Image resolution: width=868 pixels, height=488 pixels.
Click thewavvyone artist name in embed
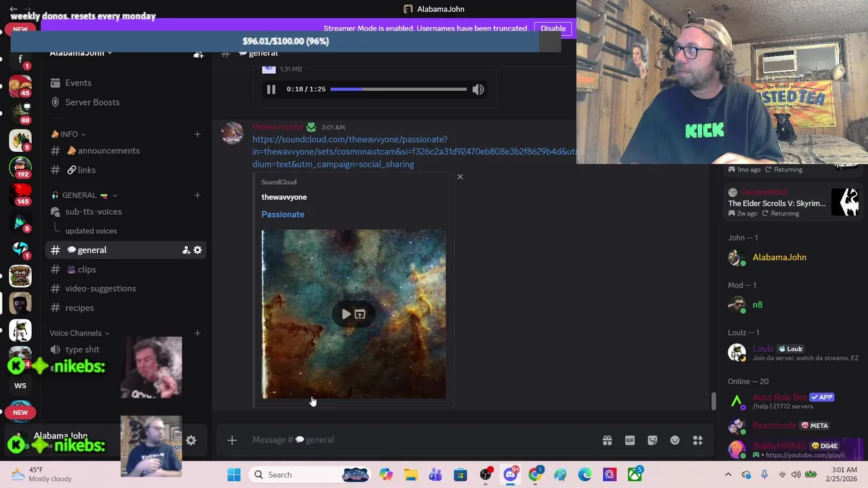[284, 197]
